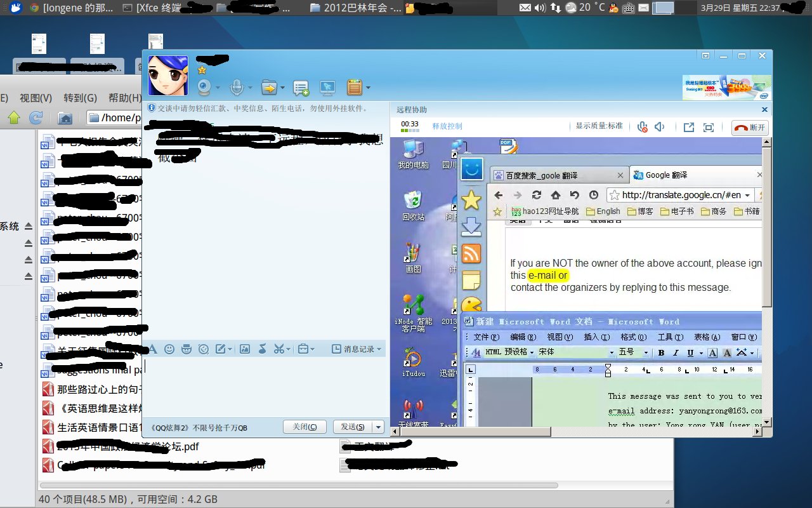Click the remote browser URL address bar
The width and height of the screenshot is (812, 508).
680,195
